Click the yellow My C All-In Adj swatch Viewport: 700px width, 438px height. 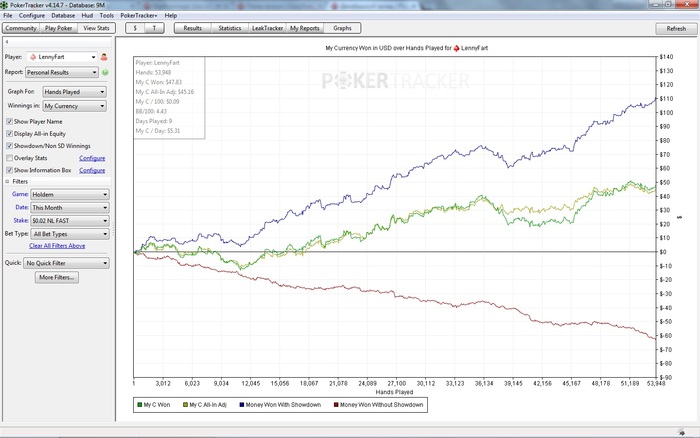click(185, 405)
